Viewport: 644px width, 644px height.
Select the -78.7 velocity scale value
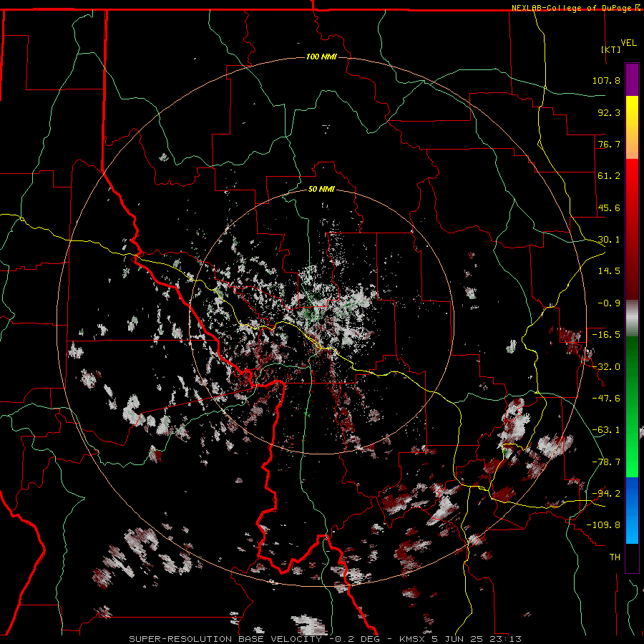(606, 462)
